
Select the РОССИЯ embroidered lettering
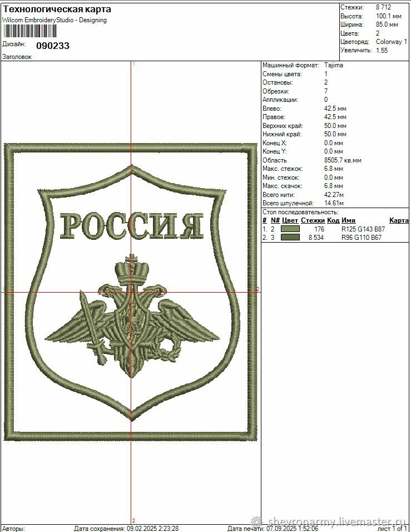pyautogui.click(x=131, y=226)
